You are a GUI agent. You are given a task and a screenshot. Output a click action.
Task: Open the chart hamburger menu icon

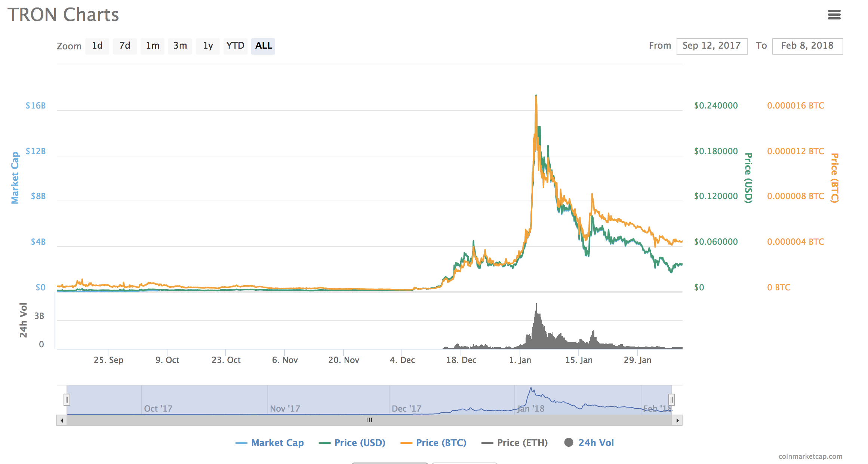(x=834, y=15)
